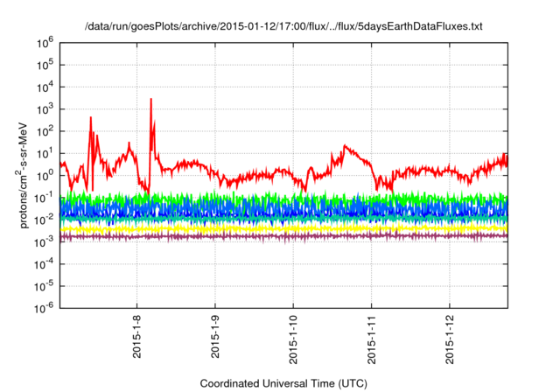Viewport: 560px width, 392px height.
Task: Click the 10^-1 y-axis tick label
Action: pyautogui.click(x=44, y=198)
